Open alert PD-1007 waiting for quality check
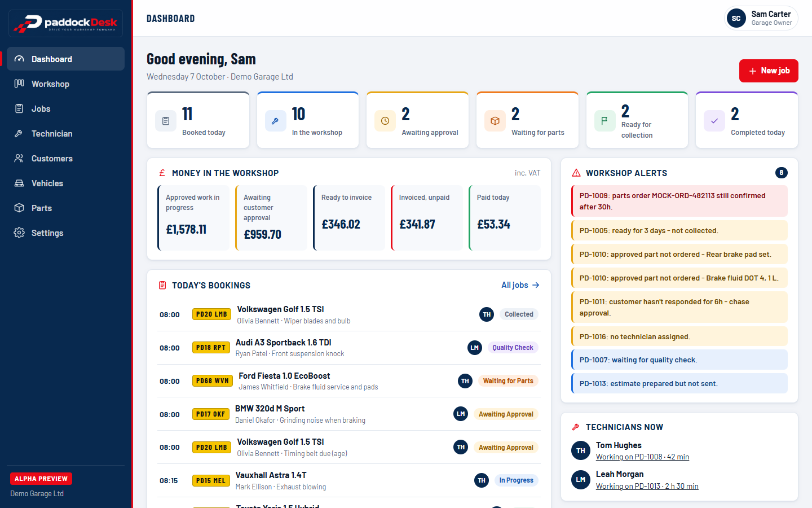The width and height of the screenshot is (812, 508). click(x=679, y=360)
